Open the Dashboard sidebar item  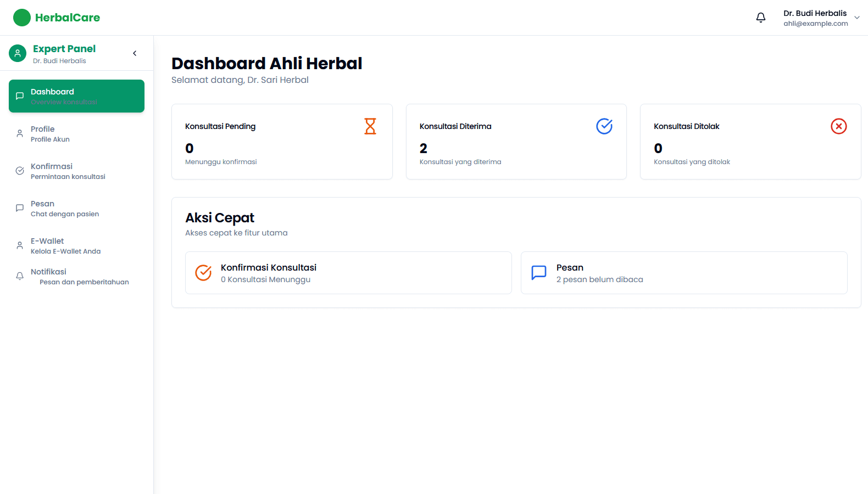[x=76, y=96]
